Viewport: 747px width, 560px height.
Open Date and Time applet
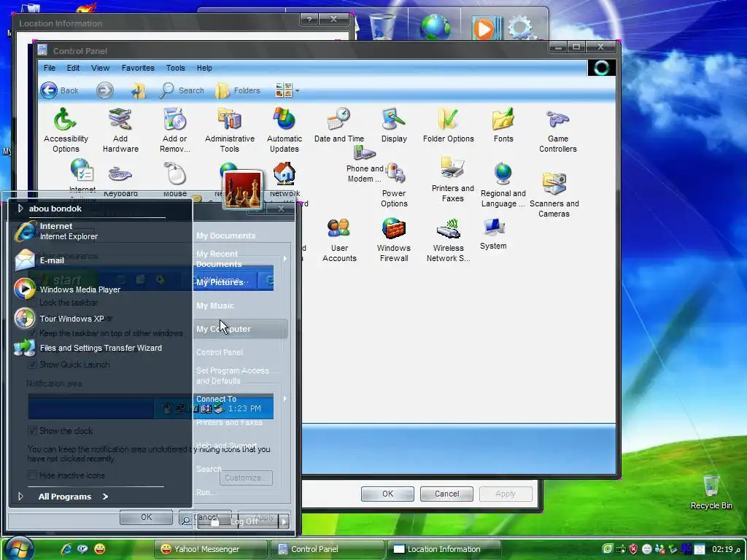[x=338, y=125]
